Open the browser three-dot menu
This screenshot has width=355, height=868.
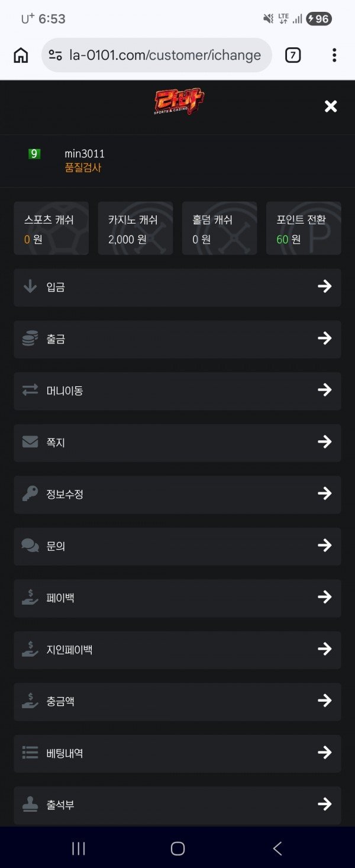tap(334, 56)
